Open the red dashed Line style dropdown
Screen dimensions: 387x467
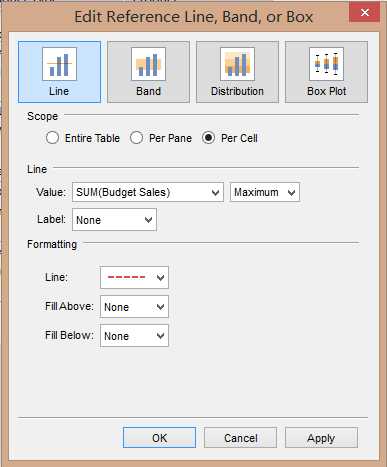[134, 277]
